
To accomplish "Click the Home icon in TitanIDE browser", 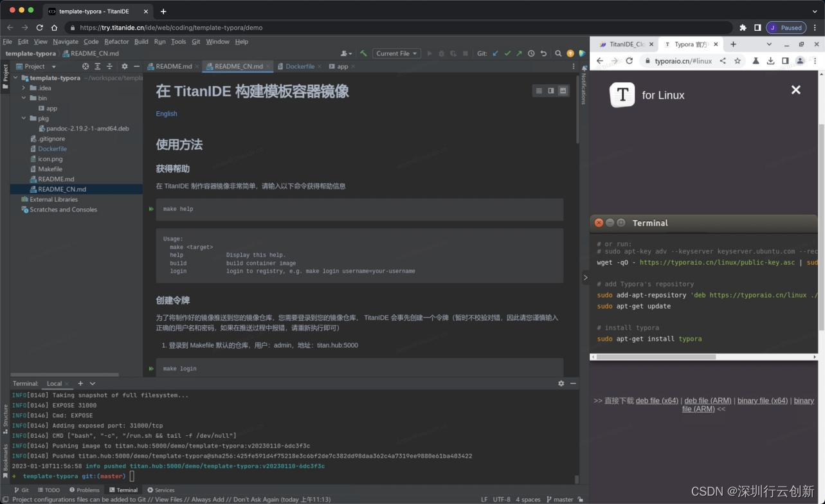I will (x=54, y=28).
